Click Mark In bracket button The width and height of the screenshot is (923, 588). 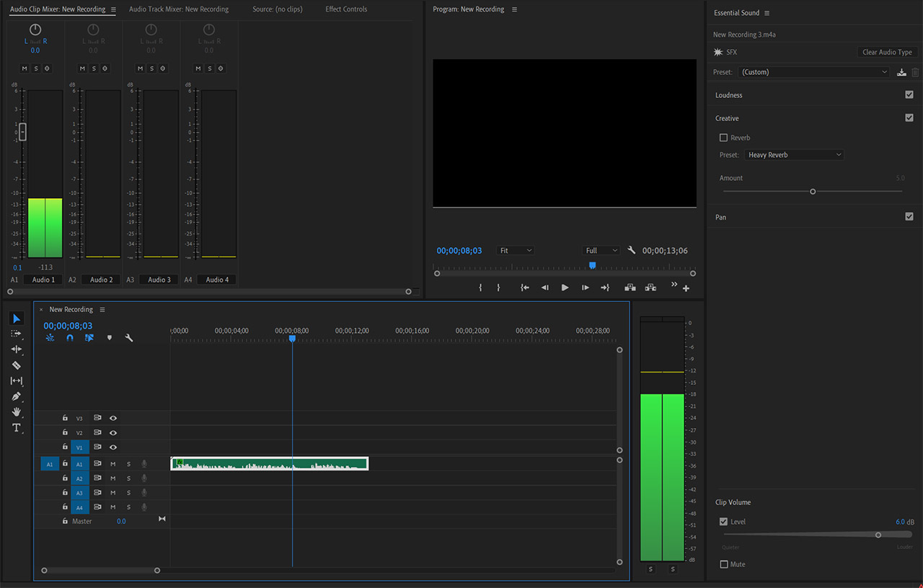pos(480,288)
